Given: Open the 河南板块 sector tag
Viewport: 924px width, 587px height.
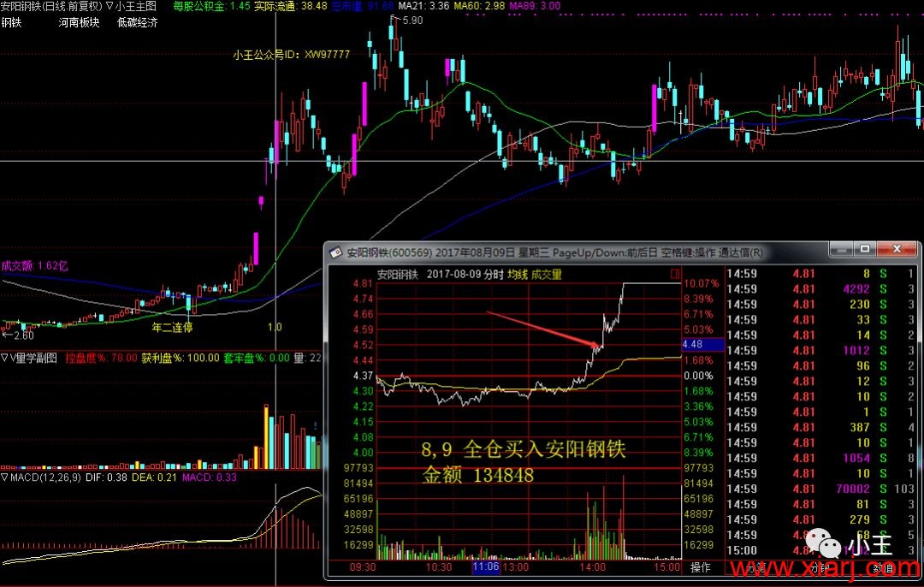Looking at the screenshot, I should [79, 22].
